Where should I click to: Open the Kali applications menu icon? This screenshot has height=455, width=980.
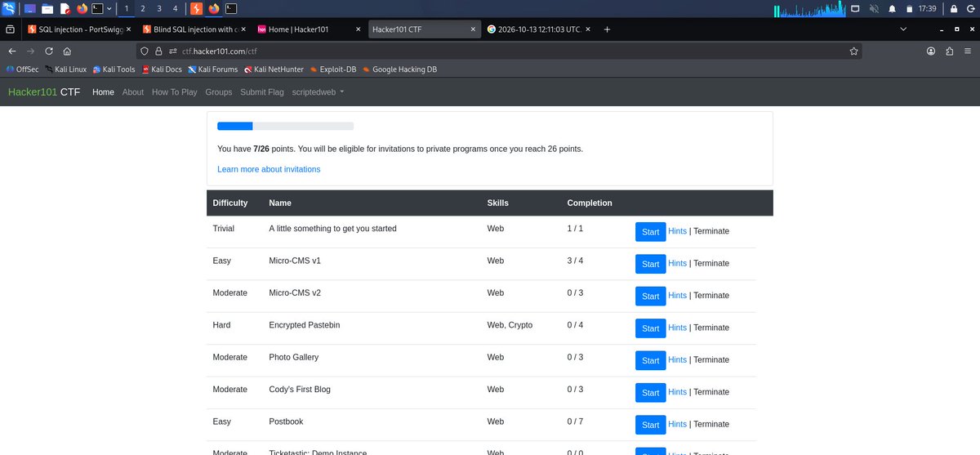(8, 8)
